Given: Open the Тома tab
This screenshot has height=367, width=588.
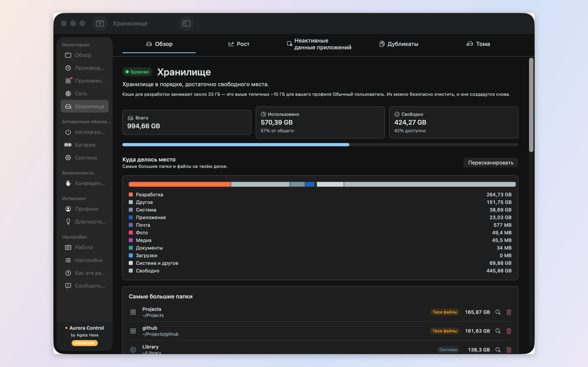Looking at the screenshot, I should point(478,44).
